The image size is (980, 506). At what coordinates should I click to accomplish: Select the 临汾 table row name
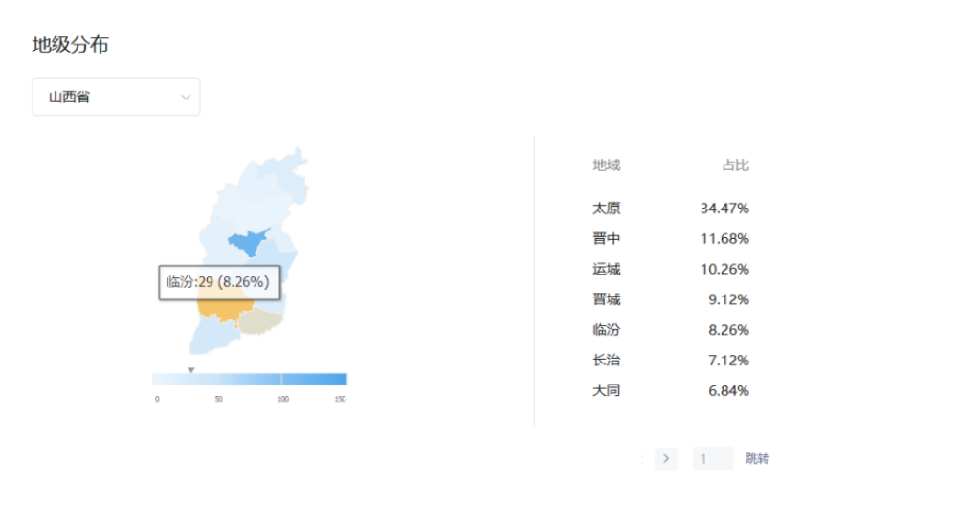click(x=606, y=330)
